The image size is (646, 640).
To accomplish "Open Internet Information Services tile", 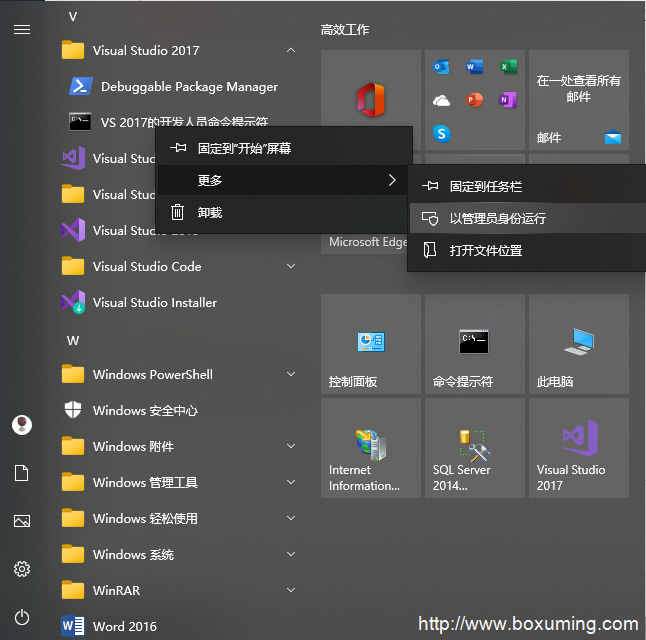I will 371,448.
